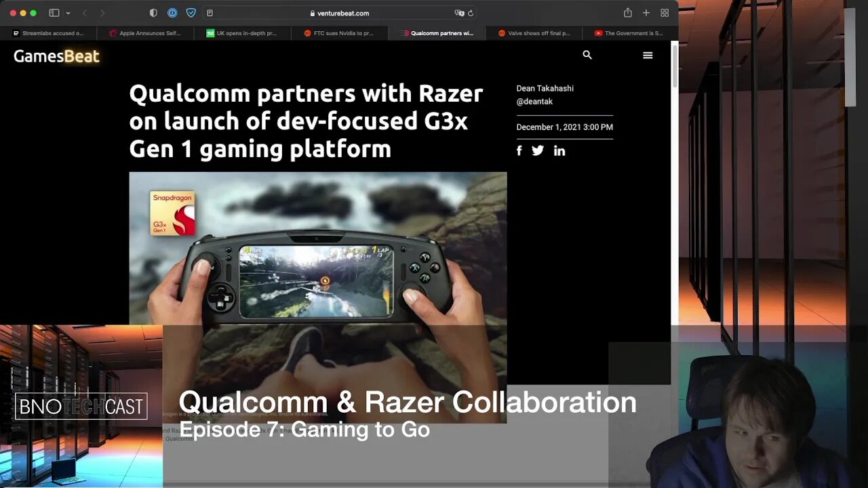Click author name Dean Takahashi
Image resolution: width=868 pixels, height=488 pixels.
click(545, 88)
